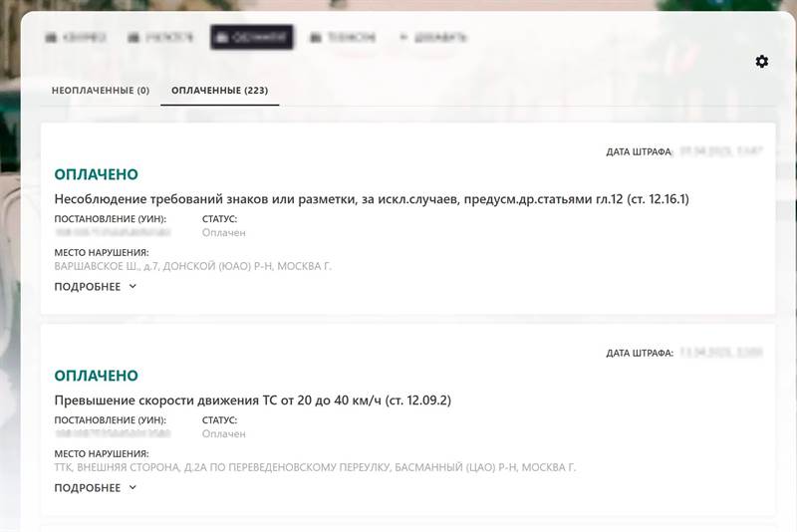Click the dark highlighted vehicle tab
Screen dimensions: 797x532
click(252, 37)
